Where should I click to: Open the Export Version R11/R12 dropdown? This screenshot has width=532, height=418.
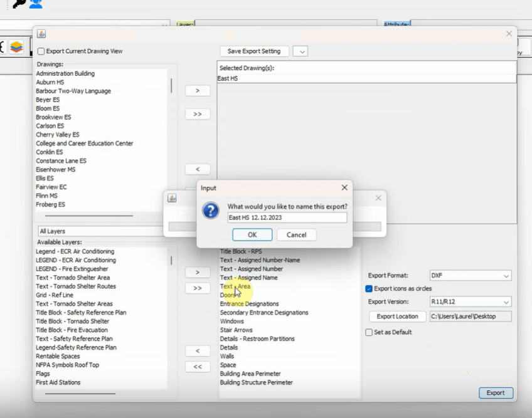click(471, 301)
